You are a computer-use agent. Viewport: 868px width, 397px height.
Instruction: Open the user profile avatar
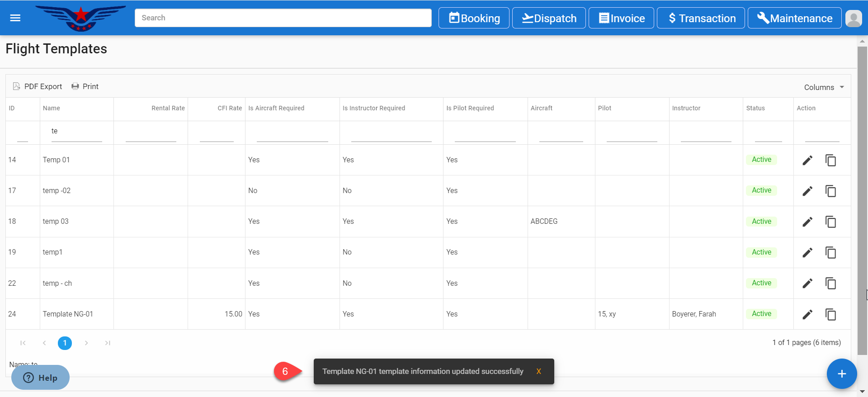(853, 19)
